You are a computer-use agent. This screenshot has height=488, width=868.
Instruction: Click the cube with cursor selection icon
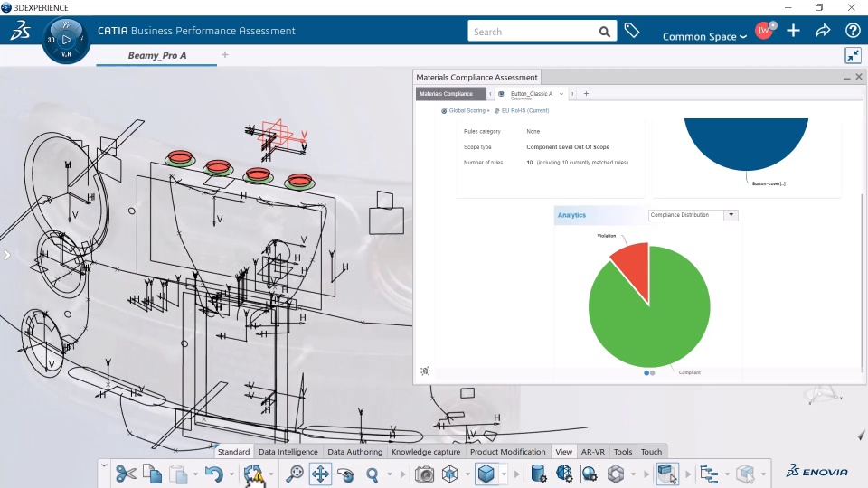[x=667, y=474]
